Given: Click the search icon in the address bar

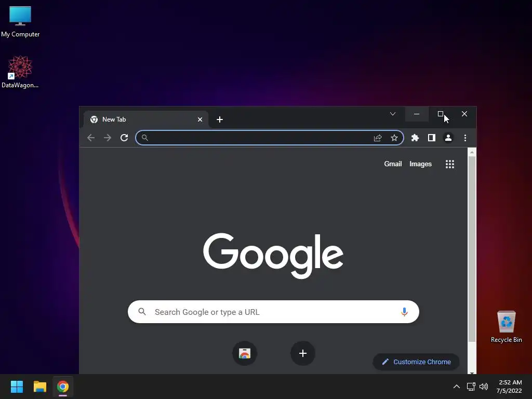Looking at the screenshot, I should (x=145, y=138).
